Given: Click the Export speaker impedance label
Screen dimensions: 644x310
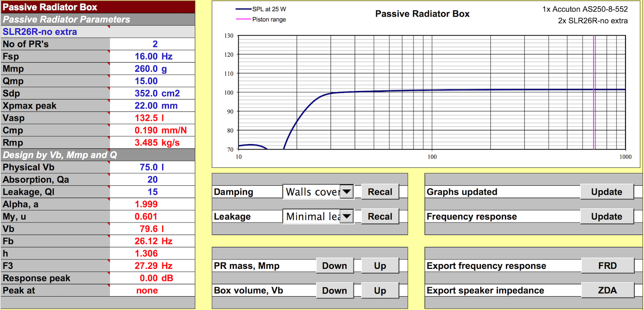Looking at the screenshot, I should tap(486, 291).
